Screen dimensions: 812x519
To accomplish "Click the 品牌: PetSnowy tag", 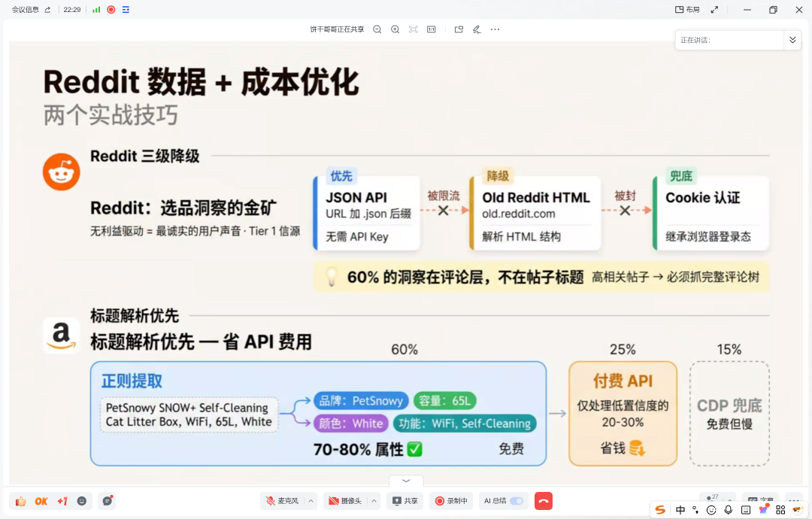I will (x=361, y=400).
